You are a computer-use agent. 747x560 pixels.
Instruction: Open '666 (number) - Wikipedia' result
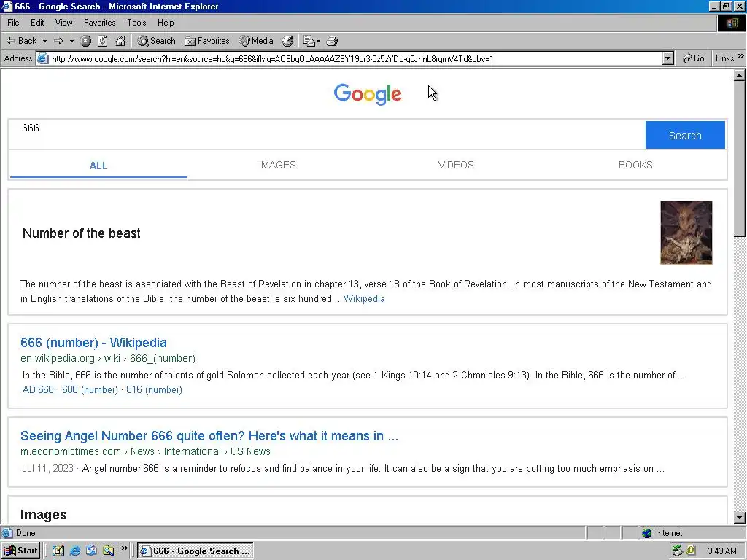click(x=93, y=343)
